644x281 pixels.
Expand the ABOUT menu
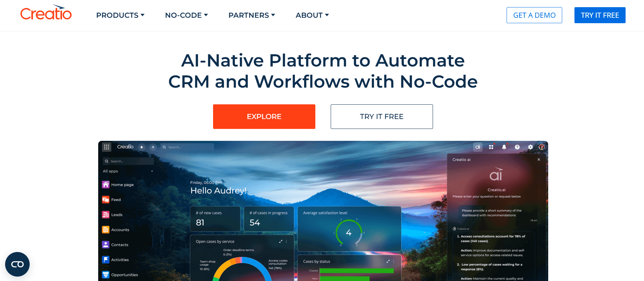pyautogui.click(x=312, y=15)
